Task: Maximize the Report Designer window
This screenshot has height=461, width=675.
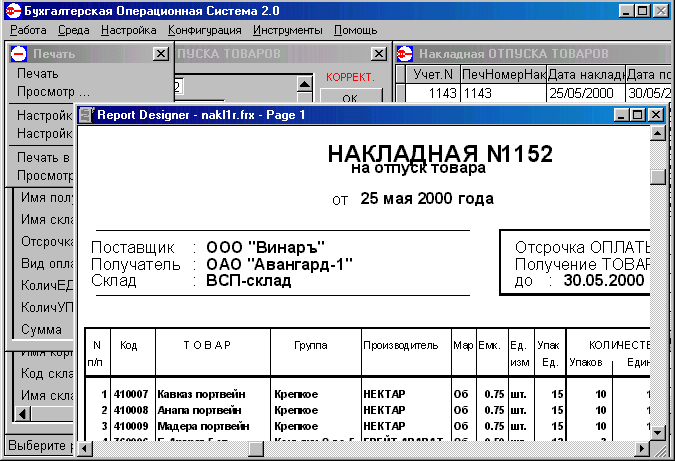Action: pos(638,115)
